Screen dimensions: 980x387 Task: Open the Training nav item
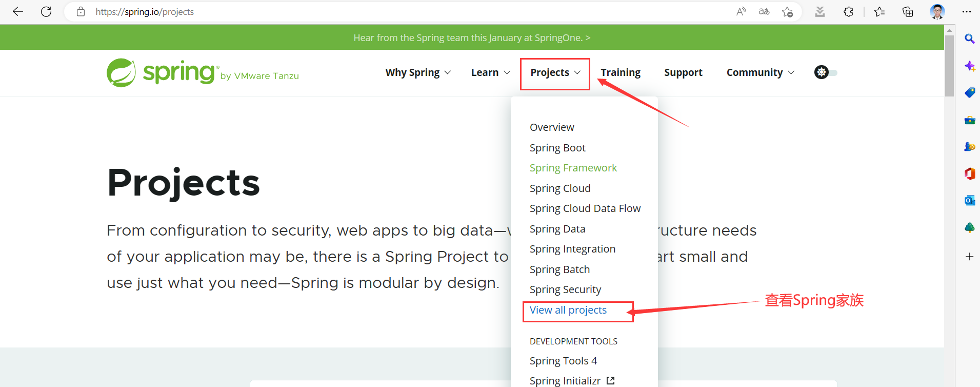[x=621, y=72]
